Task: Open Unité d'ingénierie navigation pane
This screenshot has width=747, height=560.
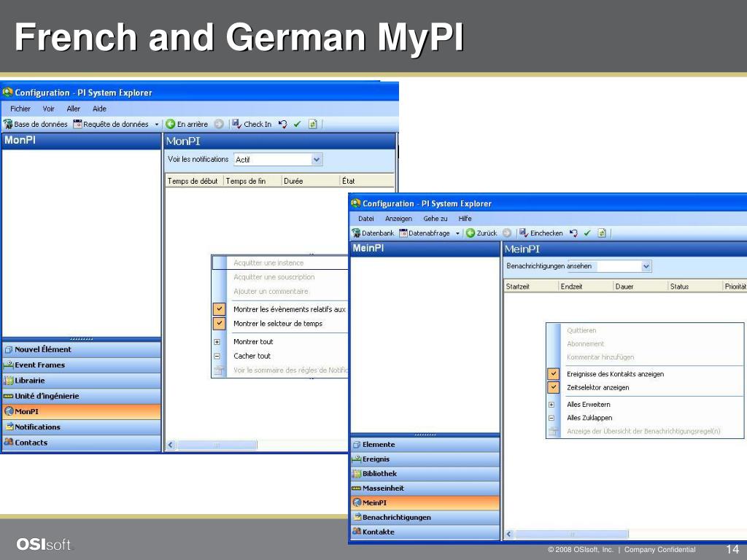Action: tap(82, 396)
